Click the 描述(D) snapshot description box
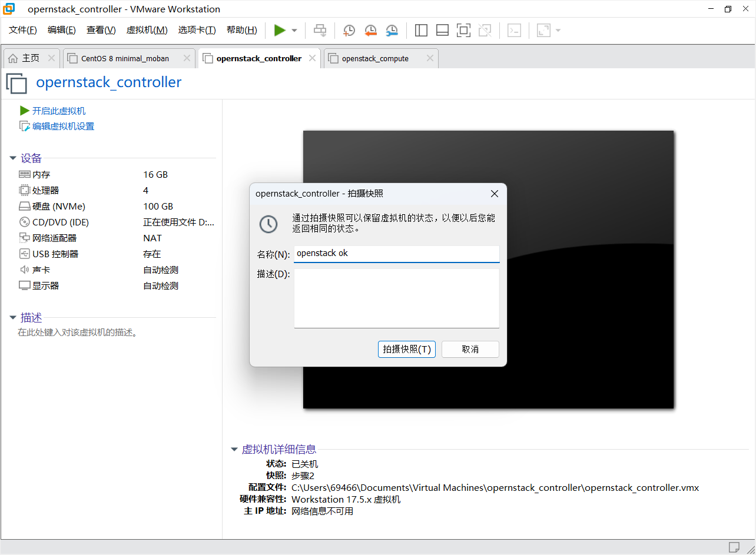756x555 pixels. [396, 298]
